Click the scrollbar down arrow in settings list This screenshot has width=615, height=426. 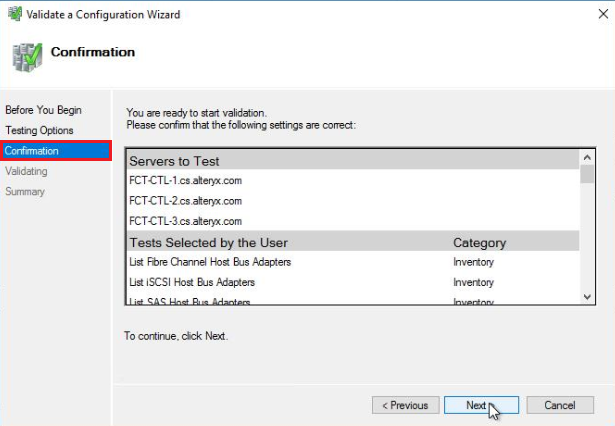pyautogui.click(x=587, y=296)
